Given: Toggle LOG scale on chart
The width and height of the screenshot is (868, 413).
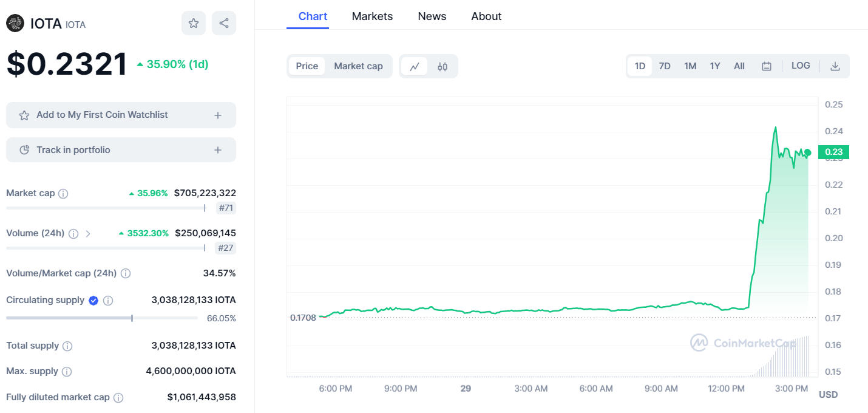Looking at the screenshot, I should pos(801,66).
